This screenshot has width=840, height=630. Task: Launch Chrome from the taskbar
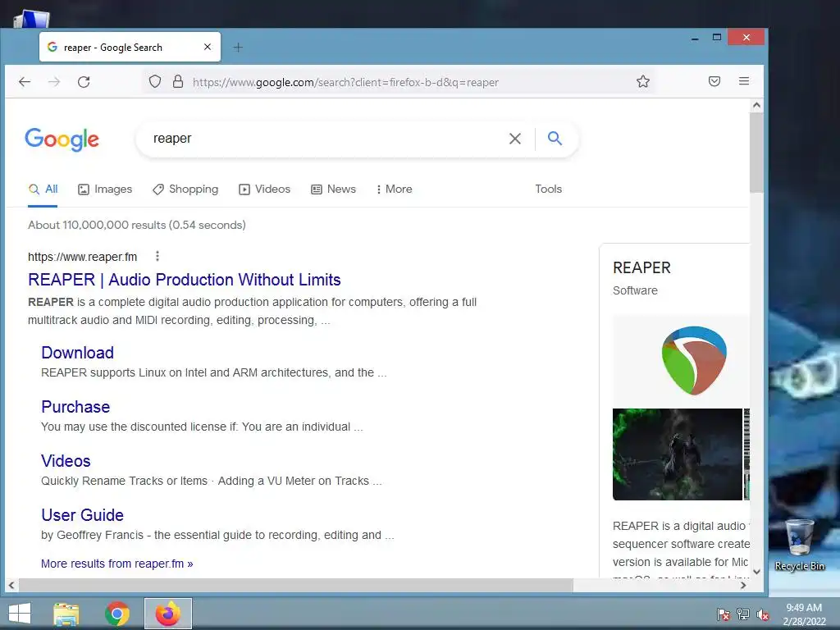tap(117, 614)
